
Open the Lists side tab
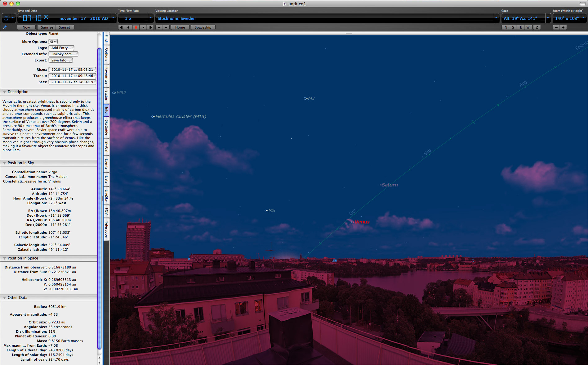tap(106, 179)
